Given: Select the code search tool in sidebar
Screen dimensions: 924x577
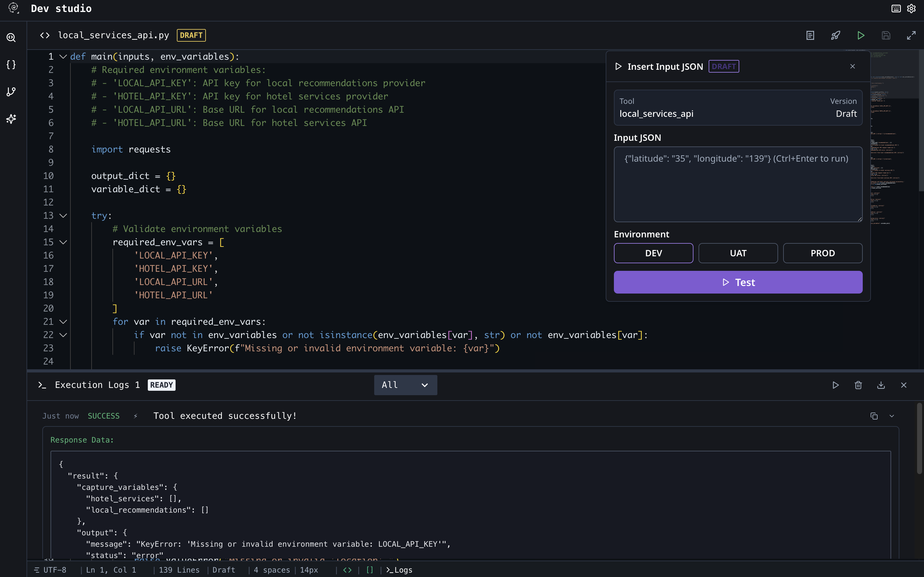Looking at the screenshot, I should pyautogui.click(x=11, y=37).
